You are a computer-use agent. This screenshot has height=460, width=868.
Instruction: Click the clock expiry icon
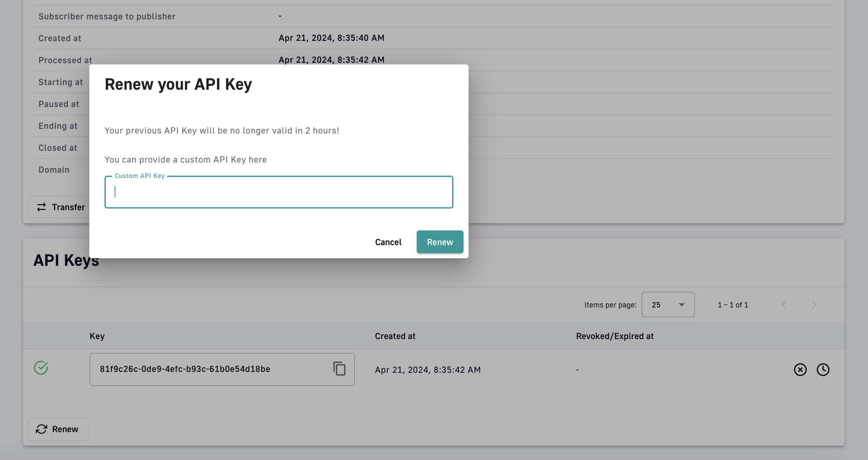point(822,369)
